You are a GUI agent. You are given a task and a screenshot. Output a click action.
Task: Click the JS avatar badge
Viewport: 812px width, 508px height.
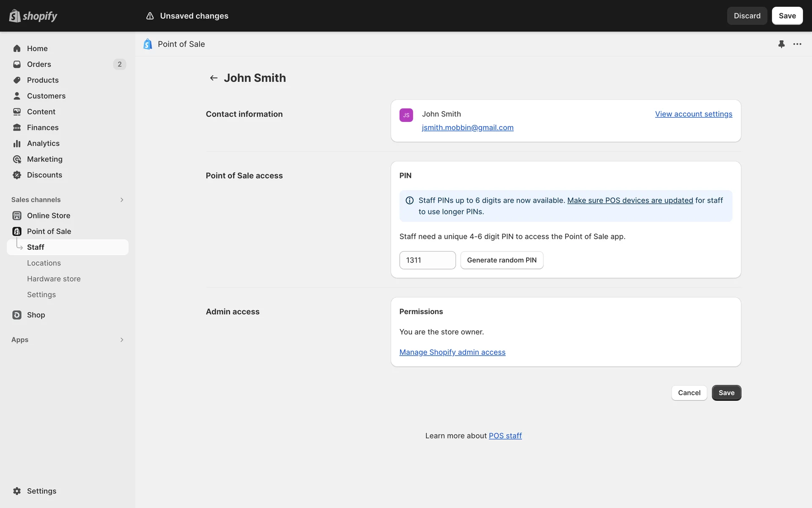click(x=406, y=115)
